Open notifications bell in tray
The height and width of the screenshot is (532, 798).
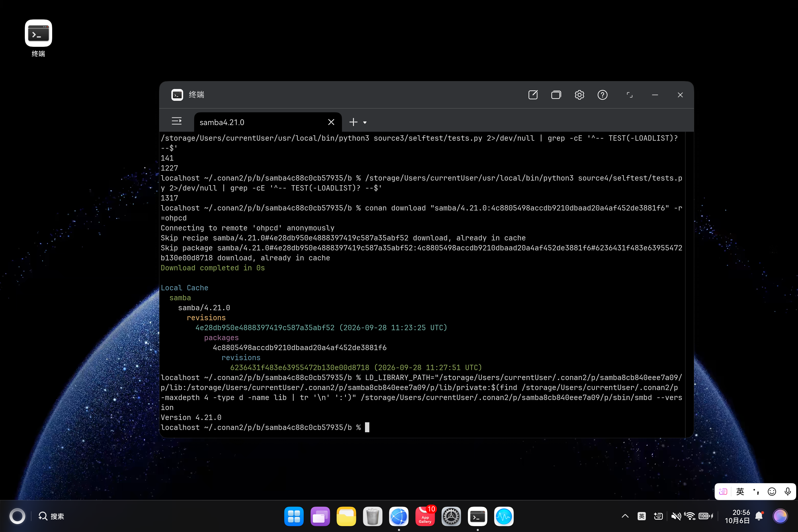pyautogui.click(x=759, y=516)
